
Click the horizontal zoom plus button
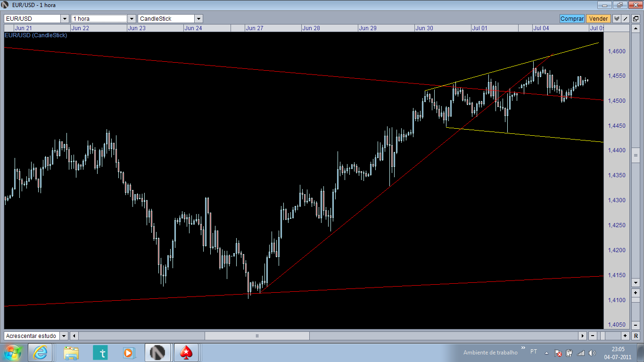click(x=625, y=336)
